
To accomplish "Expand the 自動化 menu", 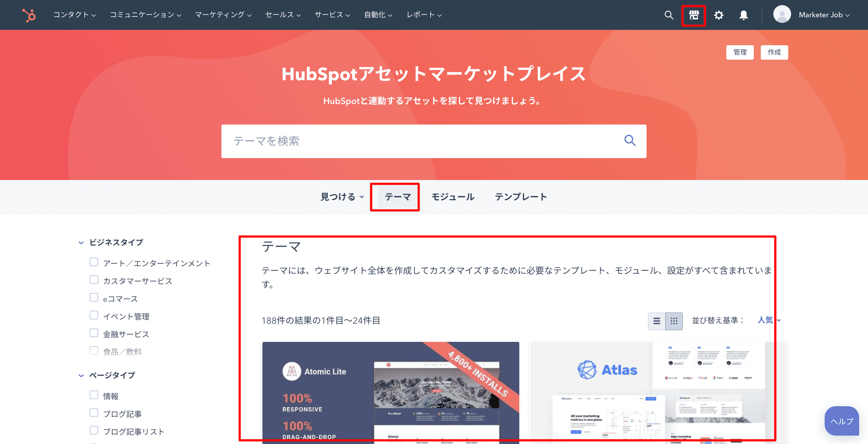I will (378, 15).
